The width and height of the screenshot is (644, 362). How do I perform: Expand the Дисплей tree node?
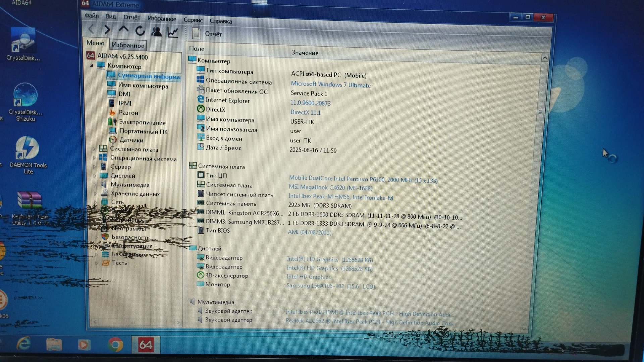click(95, 175)
